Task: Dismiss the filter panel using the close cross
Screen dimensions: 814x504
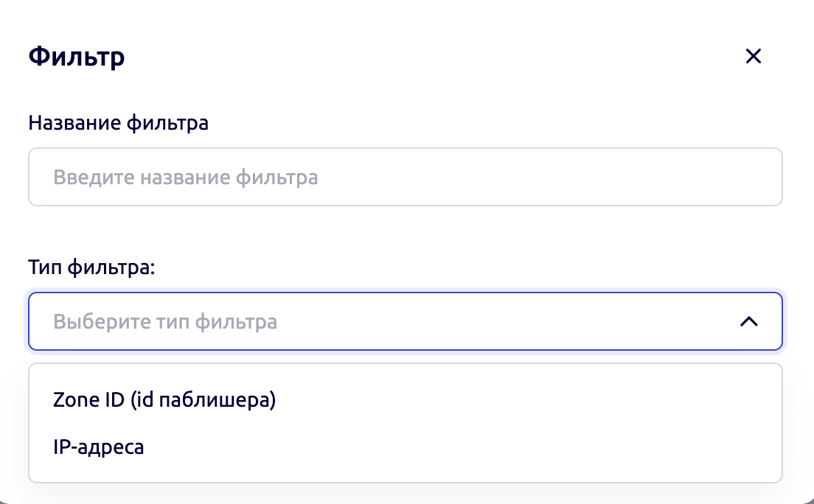Action: (x=754, y=56)
